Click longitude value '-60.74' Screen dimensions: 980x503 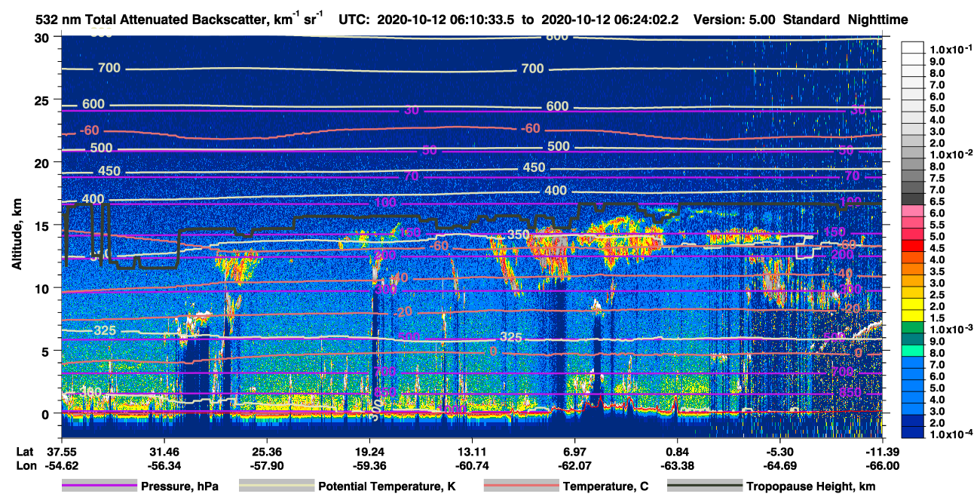pos(471,465)
